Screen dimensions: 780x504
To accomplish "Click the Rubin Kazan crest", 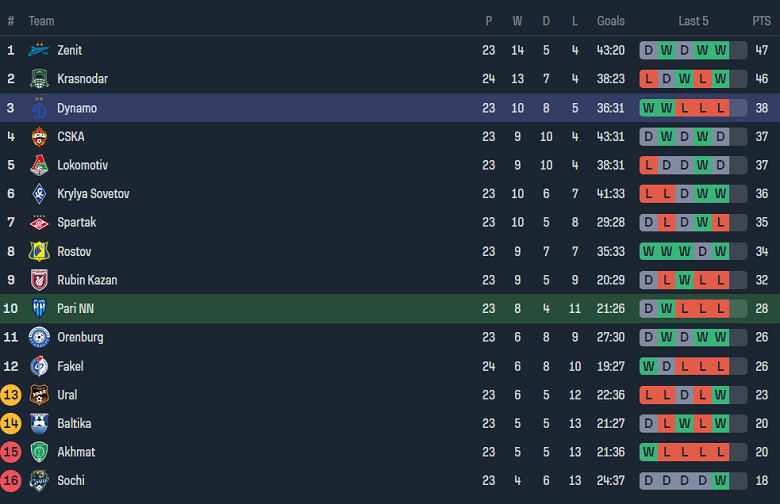I will click(39, 280).
